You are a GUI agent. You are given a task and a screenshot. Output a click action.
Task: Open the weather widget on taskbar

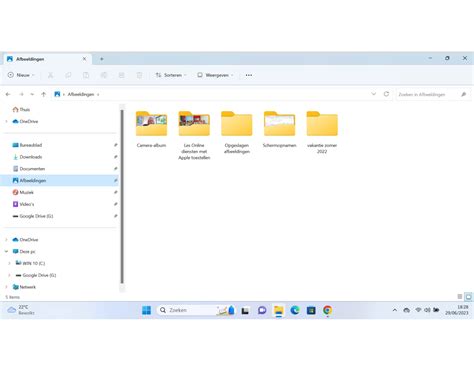(x=21, y=310)
